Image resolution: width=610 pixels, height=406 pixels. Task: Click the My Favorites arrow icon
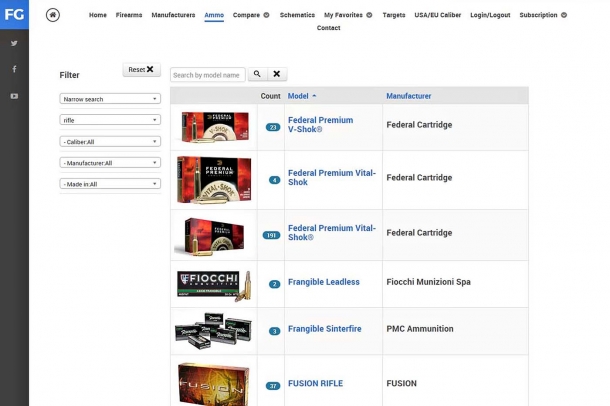(369, 15)
